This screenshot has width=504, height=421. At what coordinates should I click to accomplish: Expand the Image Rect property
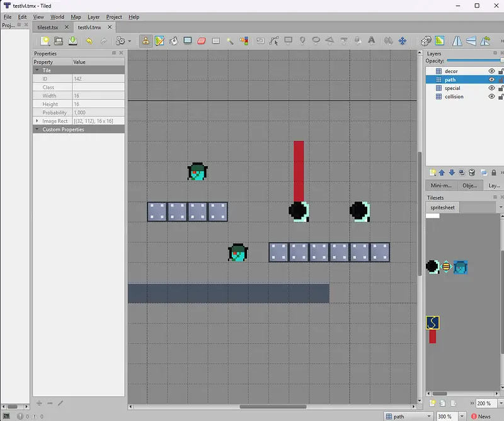pyautogui.click(x=37, y=121)
